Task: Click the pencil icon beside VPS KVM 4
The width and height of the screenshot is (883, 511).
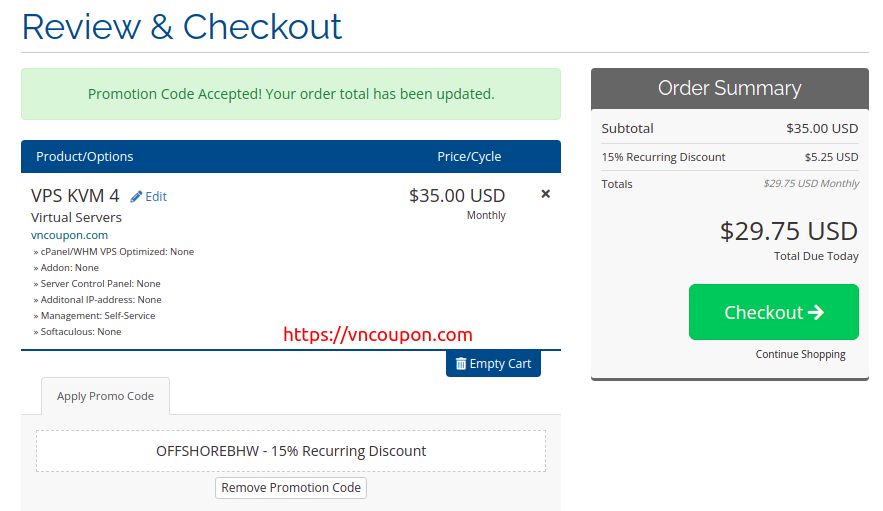Action: click(x=136, y=197)
